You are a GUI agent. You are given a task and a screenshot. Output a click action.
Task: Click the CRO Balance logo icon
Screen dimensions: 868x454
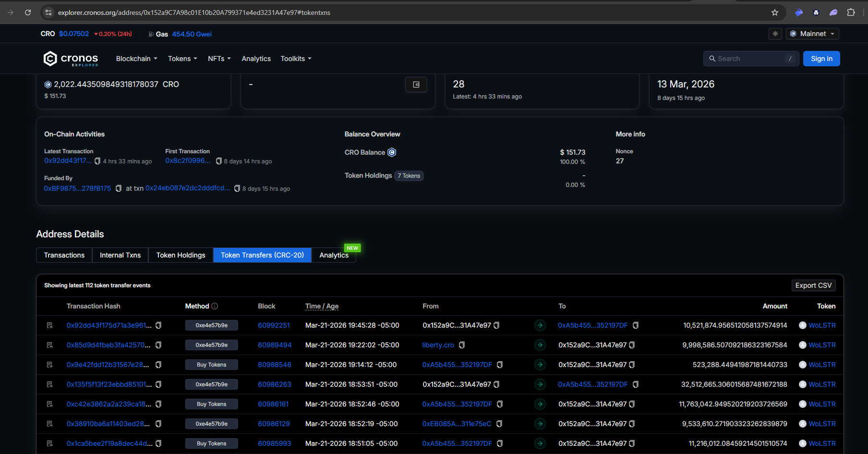point(392,152)
